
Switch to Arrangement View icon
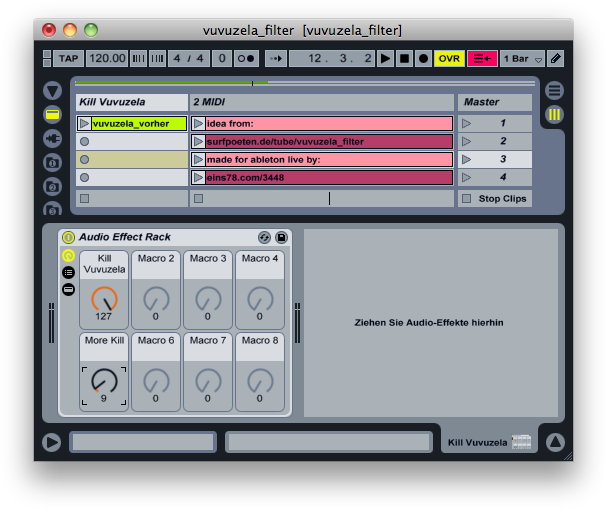[554, 91]
